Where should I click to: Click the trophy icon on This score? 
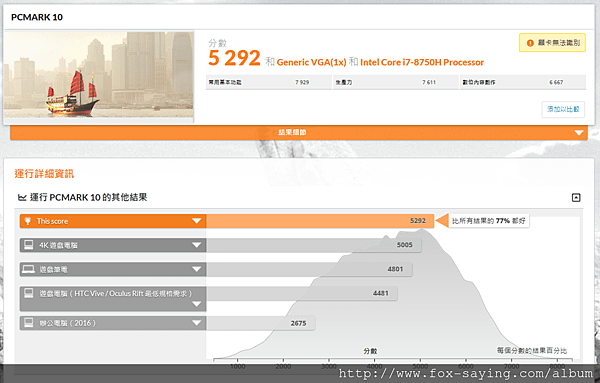click(x=28, y=221)
